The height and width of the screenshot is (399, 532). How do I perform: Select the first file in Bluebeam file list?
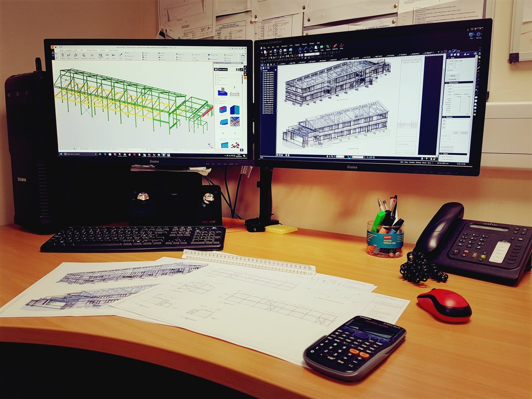tap(269, 73)
